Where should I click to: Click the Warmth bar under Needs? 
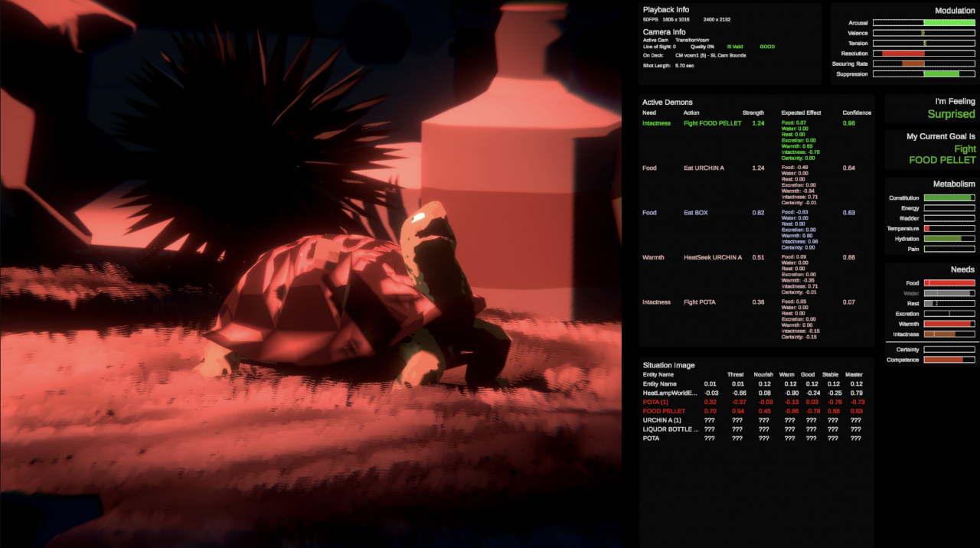coord(949,324)
